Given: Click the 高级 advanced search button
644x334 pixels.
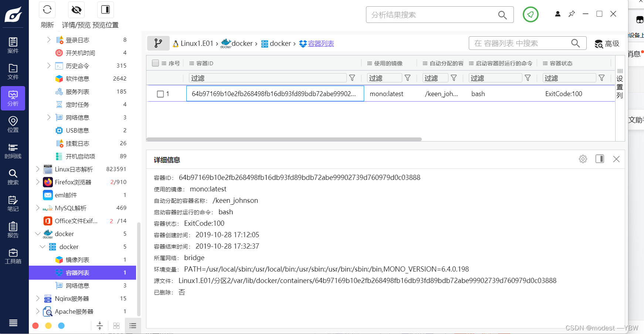Looking at the screenshot, I should tap(607, 43).
